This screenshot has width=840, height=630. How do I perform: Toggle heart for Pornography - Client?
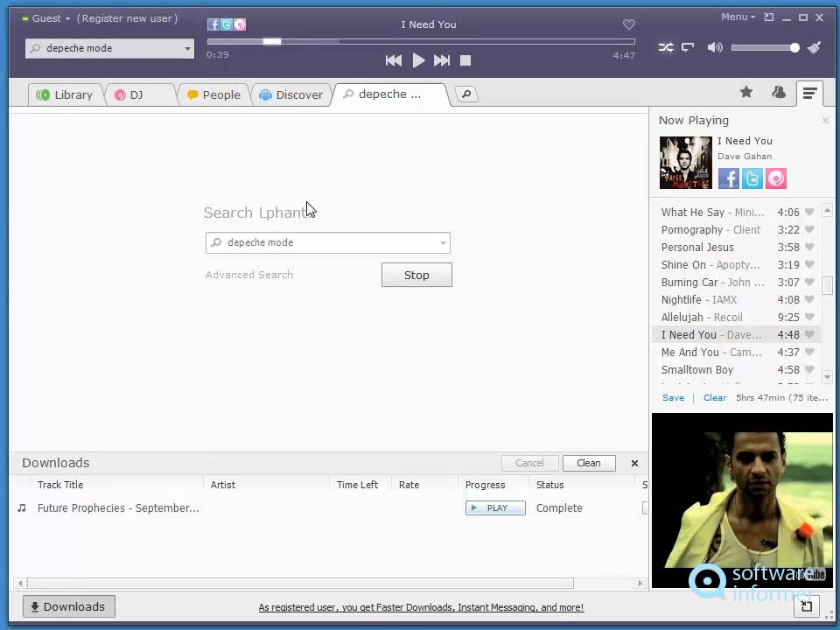pyautogui.click(x=809, y=230)
